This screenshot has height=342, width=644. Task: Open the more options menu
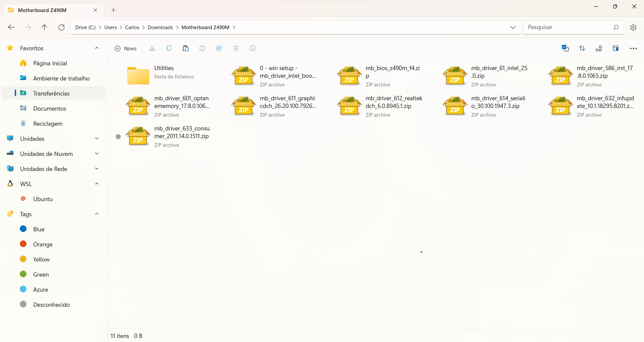click(634, 48)
